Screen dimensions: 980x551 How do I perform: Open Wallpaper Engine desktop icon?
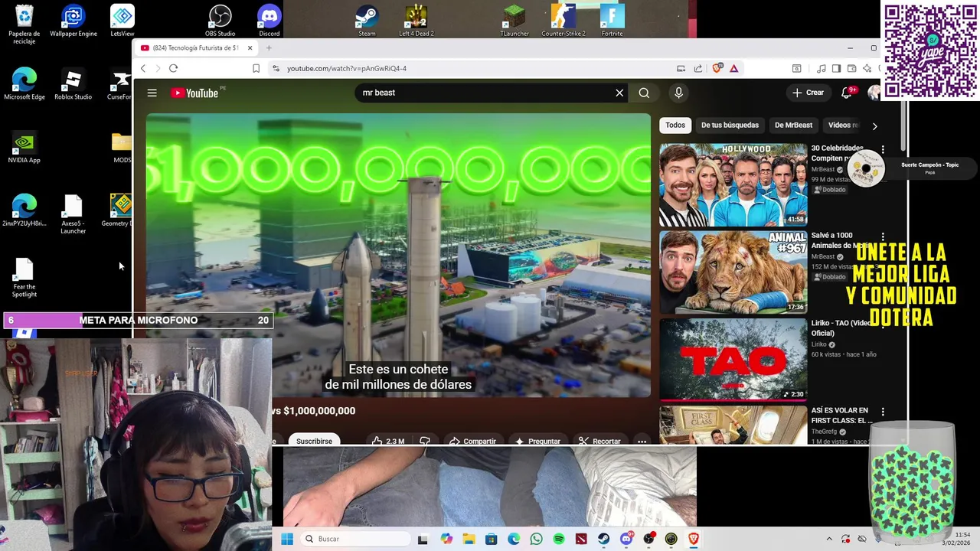[x=73, y=21]
